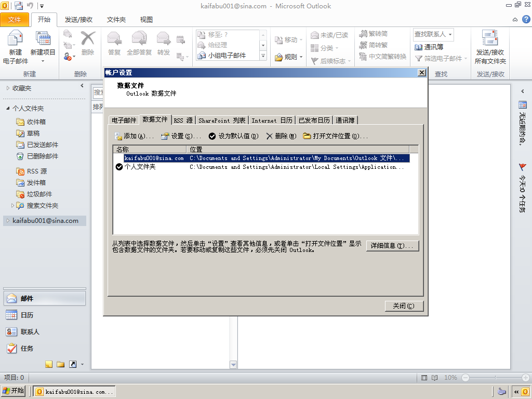Switch to the 通讯簿 tab in dialog

(x=345, y=121)
